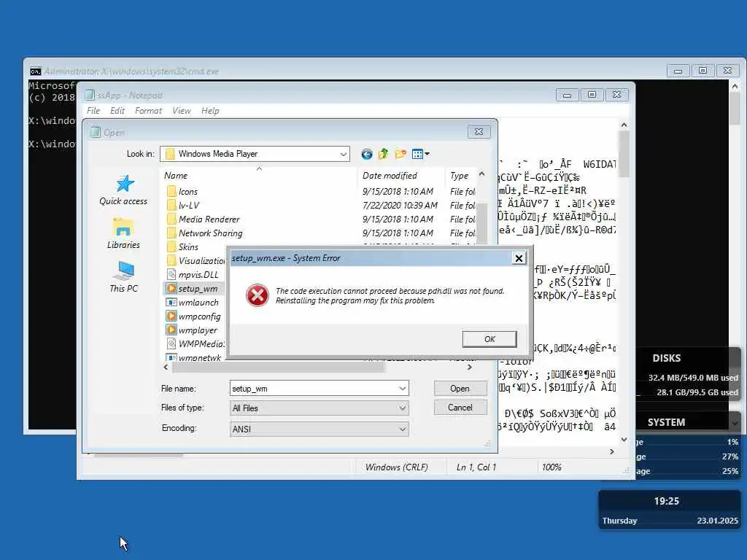Open the Notepad Format menu
The width and height of the screenshot is (747, 560).
148,111
